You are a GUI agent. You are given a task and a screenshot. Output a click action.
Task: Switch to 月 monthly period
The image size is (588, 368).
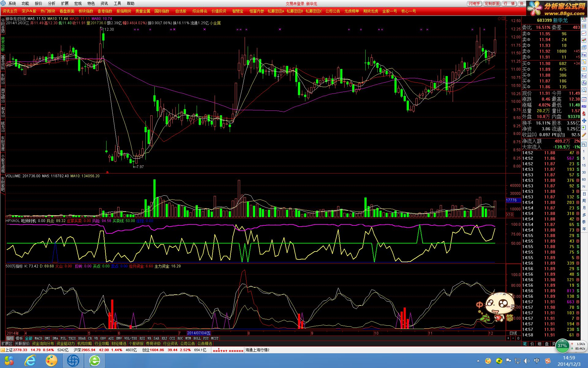(x=584, y=208)
